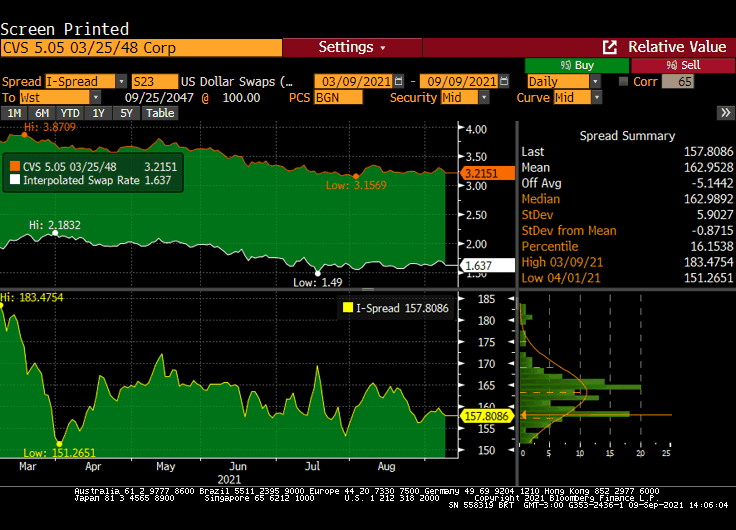The width and height of the screenshot is (736, 530).
Task: Select the 1Y range tab
Action: (98, 113)
